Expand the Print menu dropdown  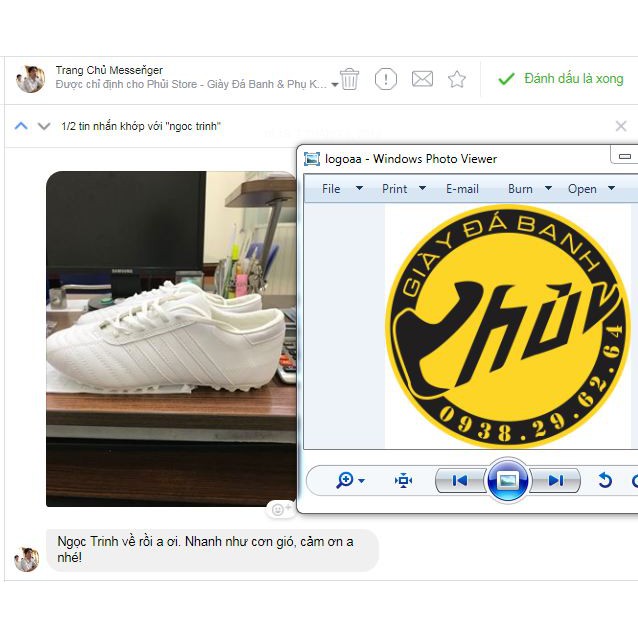[403, 188]
